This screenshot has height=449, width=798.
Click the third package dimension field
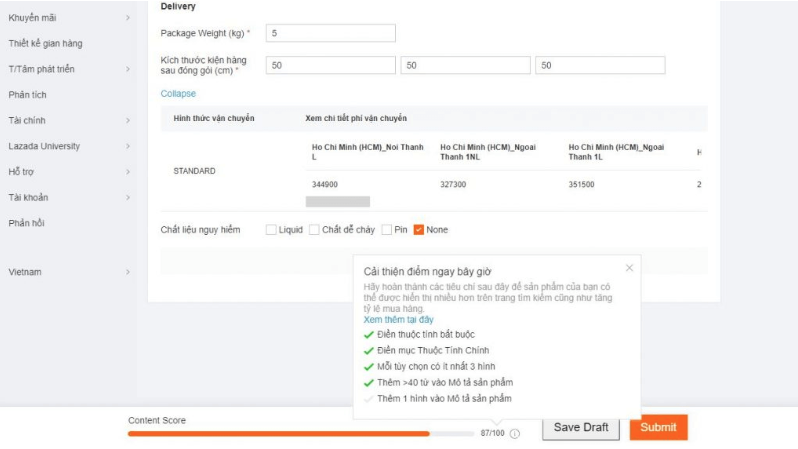[600, 65]
